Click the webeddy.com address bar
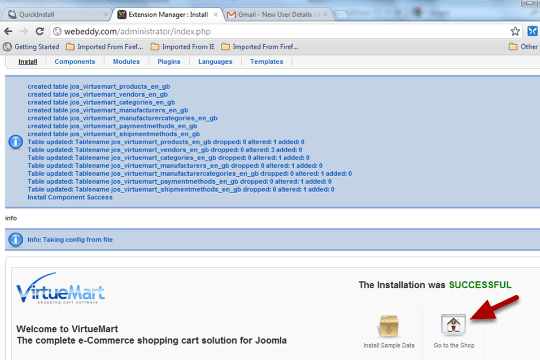Screen dimensions: 540x360 [x=279, y=31]
